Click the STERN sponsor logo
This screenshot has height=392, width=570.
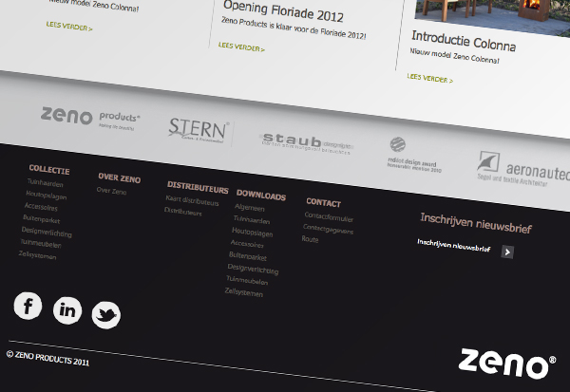(x=199, y=131)
